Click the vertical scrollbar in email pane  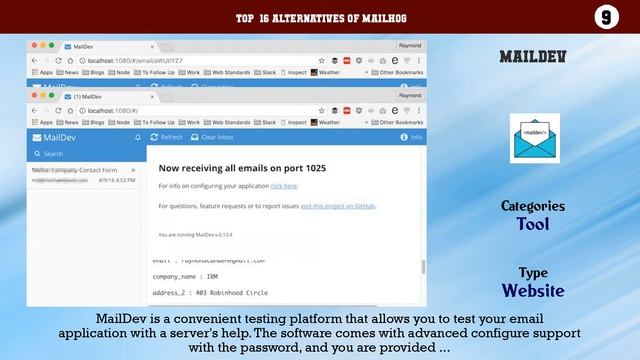click(423, 267)
